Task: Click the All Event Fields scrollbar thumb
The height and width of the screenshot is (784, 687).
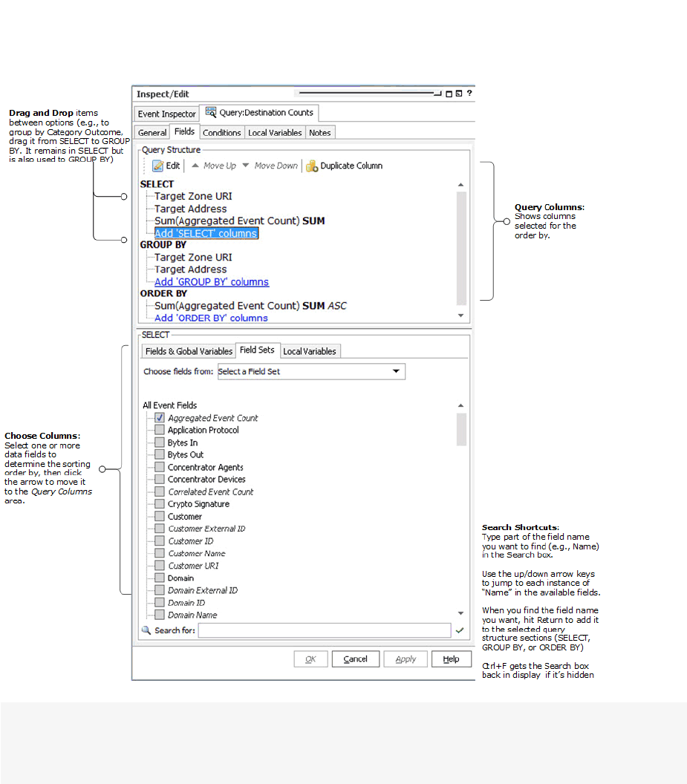Action: (x=461, y=429)
